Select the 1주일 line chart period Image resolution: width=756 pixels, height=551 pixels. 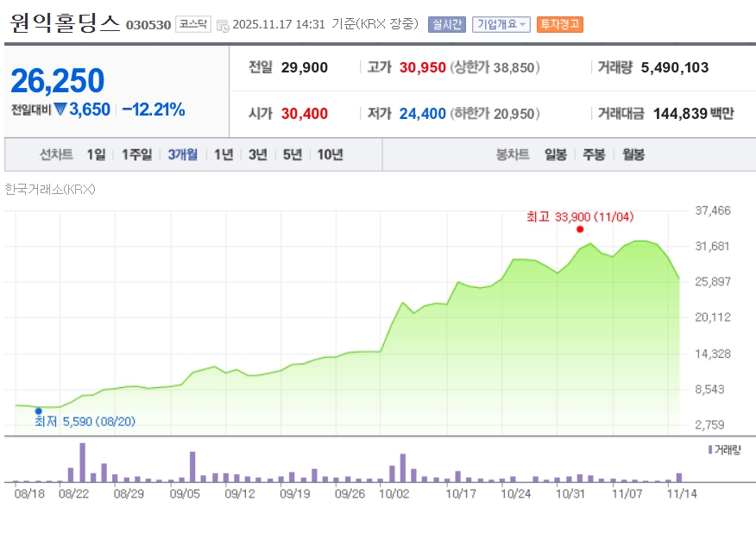click(x=136, y=155)
